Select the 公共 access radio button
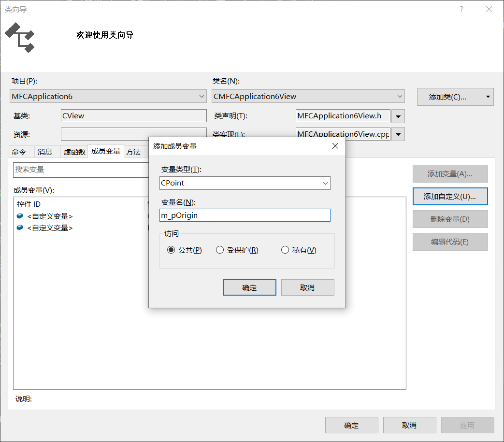 [173, 250]
